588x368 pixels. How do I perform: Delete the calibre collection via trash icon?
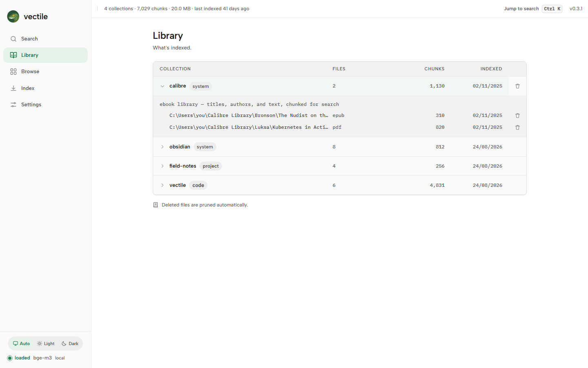(517, 86)
